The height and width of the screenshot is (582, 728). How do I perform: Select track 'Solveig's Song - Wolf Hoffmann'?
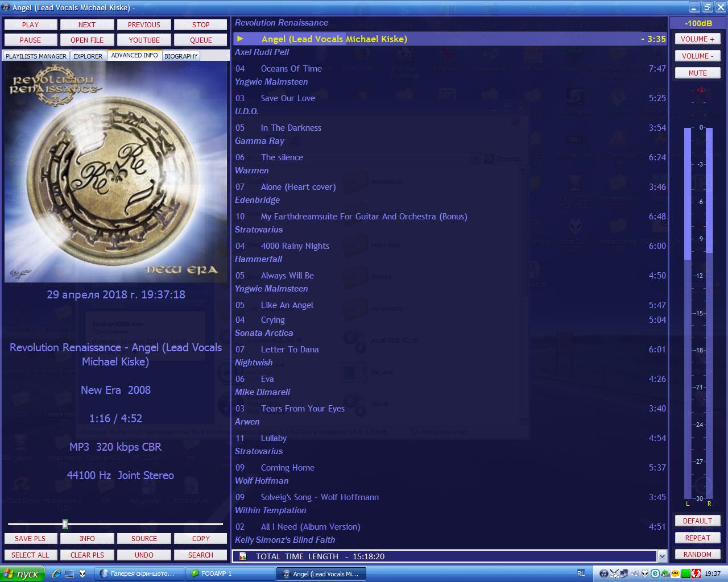point(450,497)
